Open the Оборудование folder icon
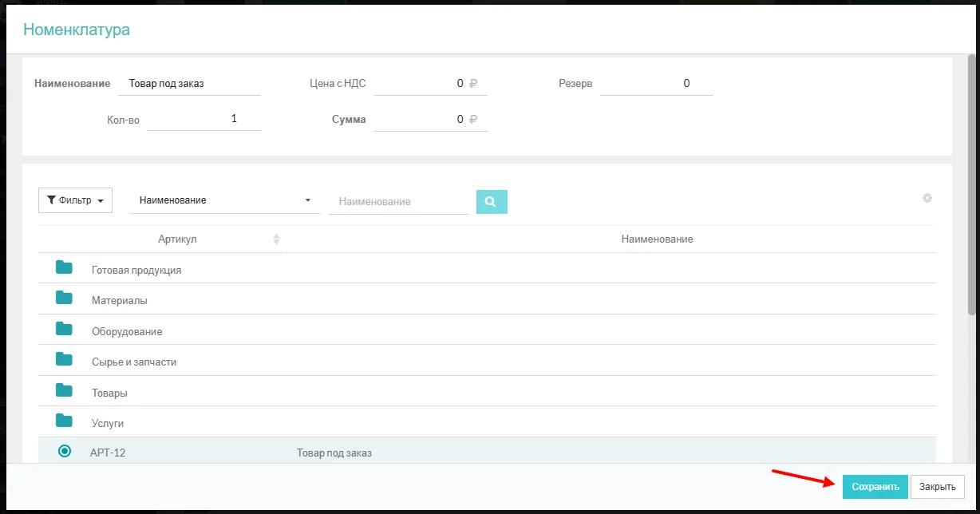Image resolution: width=980 pixels, height=514 pixels. pos(64,329)
